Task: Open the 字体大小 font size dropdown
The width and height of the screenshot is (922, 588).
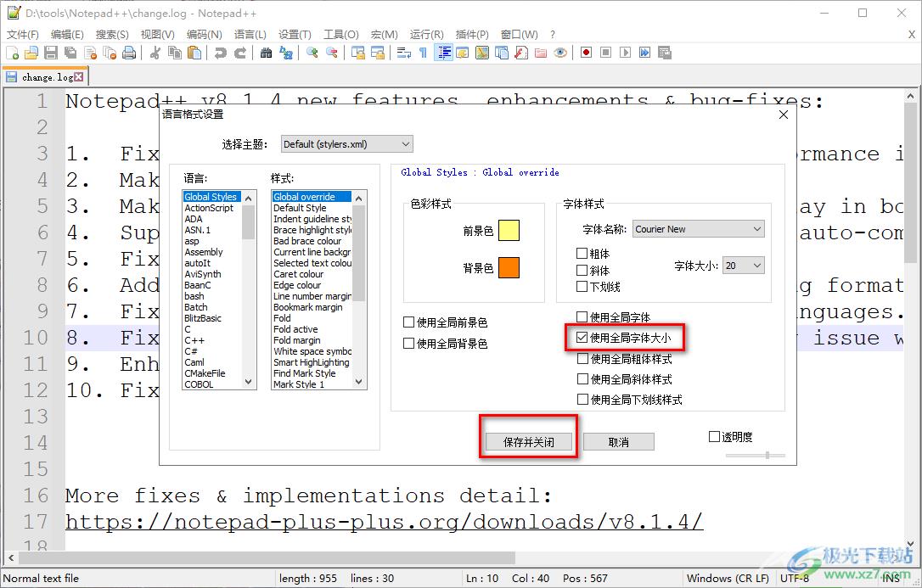Action: pos(743,266)
